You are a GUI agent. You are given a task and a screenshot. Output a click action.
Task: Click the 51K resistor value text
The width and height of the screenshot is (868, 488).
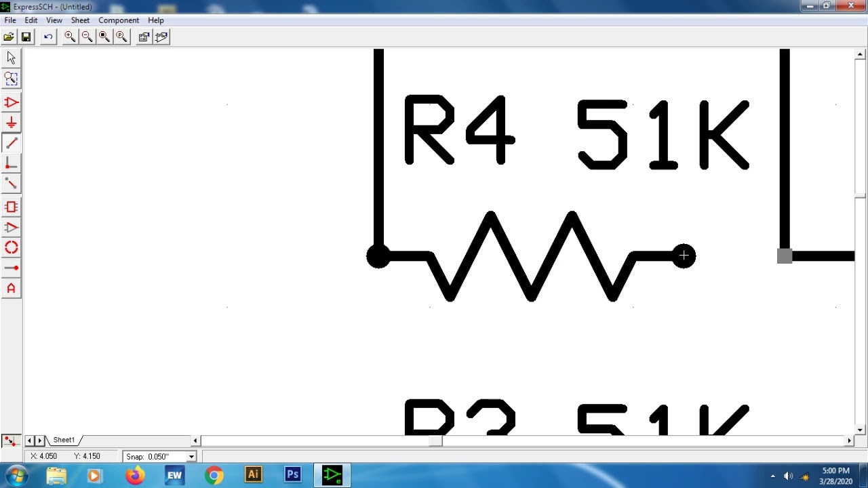coord(663,134)
